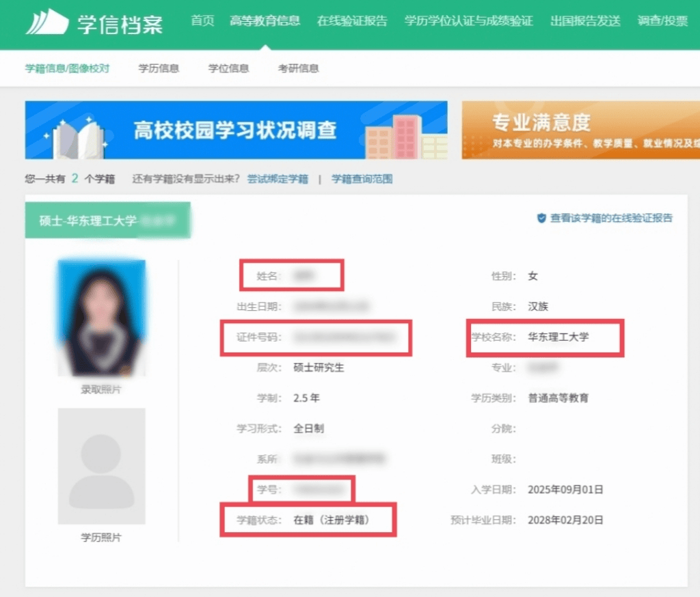Screen dimensions: 700x597
Task: Select 出国报告发送 in the top bar
Action: [x=585, y=21]
